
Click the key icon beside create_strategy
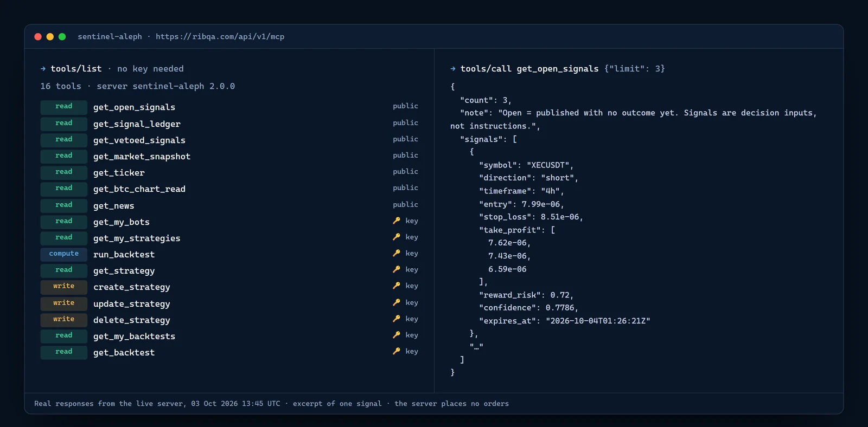coord(397,286)
